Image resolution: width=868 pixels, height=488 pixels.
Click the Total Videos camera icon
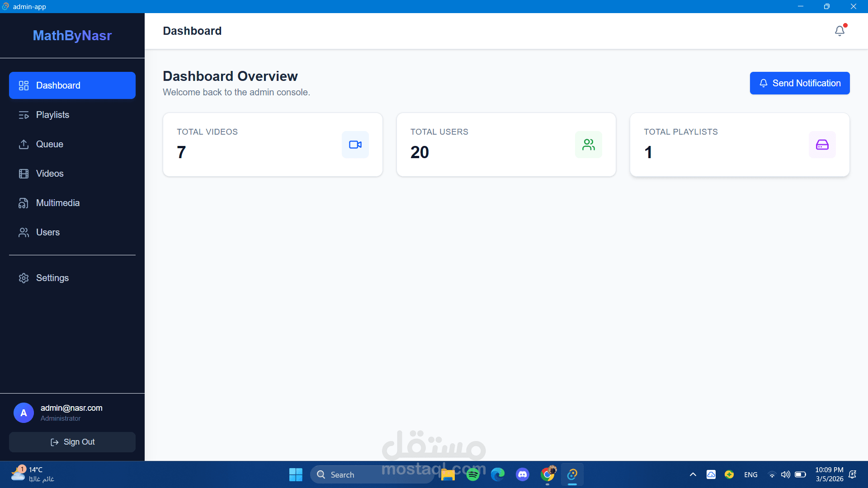click(x=355, y=145)
